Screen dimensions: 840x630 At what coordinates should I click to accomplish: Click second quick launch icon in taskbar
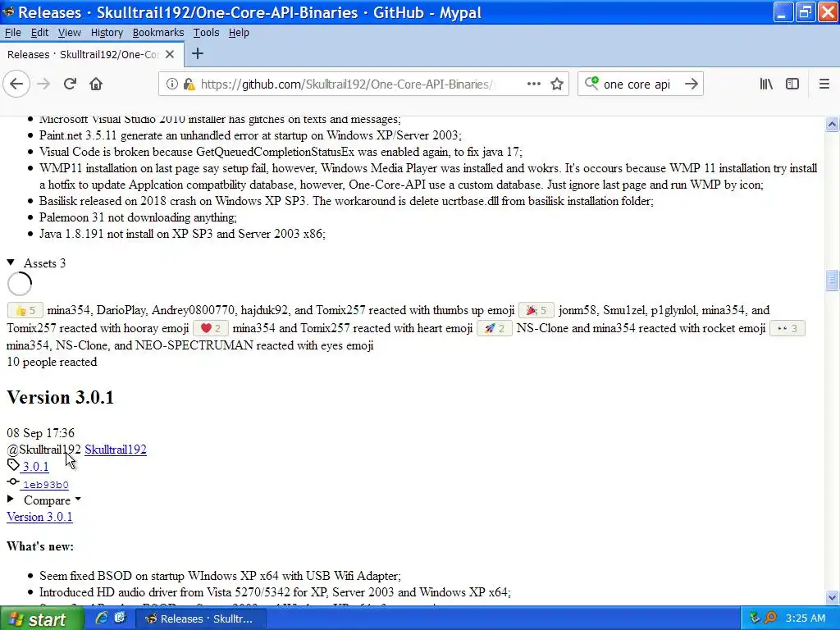[120, 619]
